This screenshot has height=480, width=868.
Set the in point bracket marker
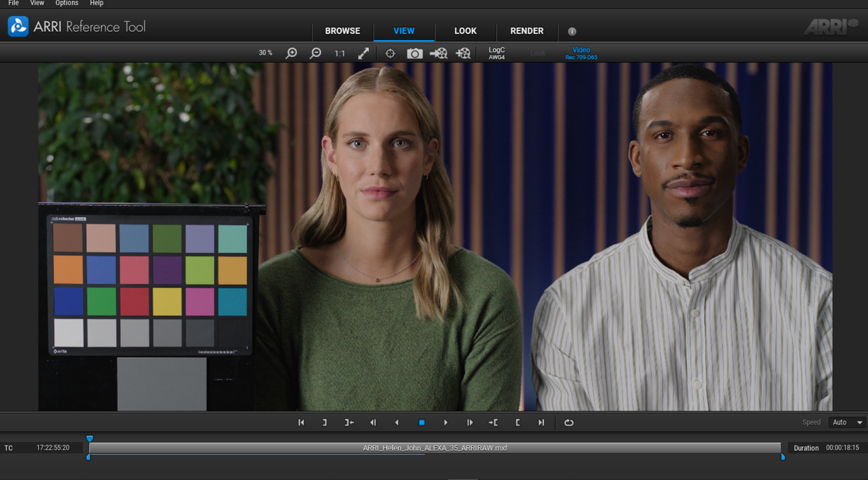click(x=517, y=422)
